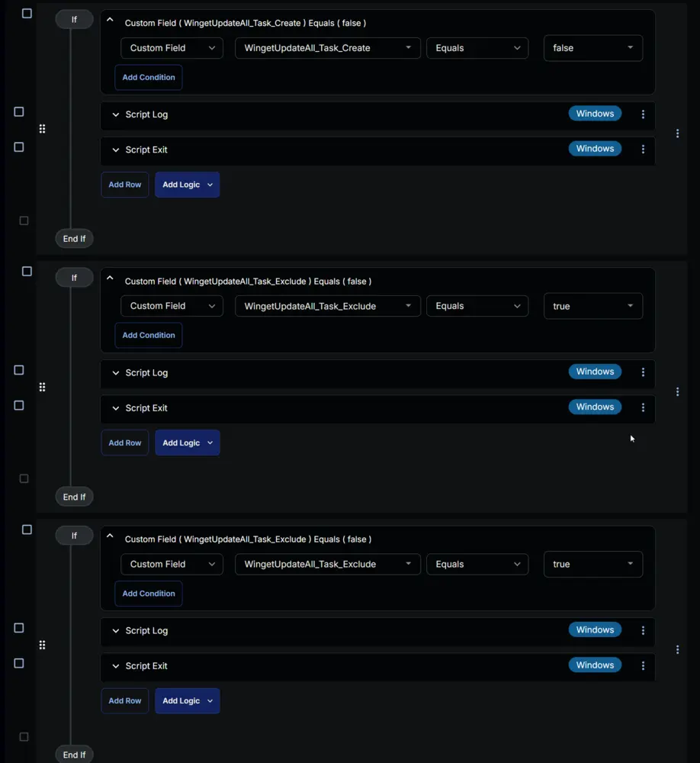Click Add Condition in the last If block
700x763 pixels.
(x=149, y=594)
